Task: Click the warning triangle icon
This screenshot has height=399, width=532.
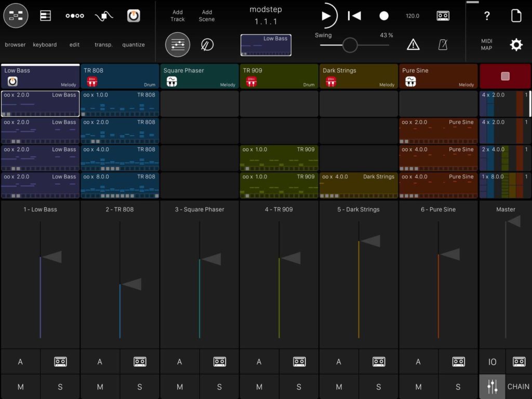Action: 413,45
